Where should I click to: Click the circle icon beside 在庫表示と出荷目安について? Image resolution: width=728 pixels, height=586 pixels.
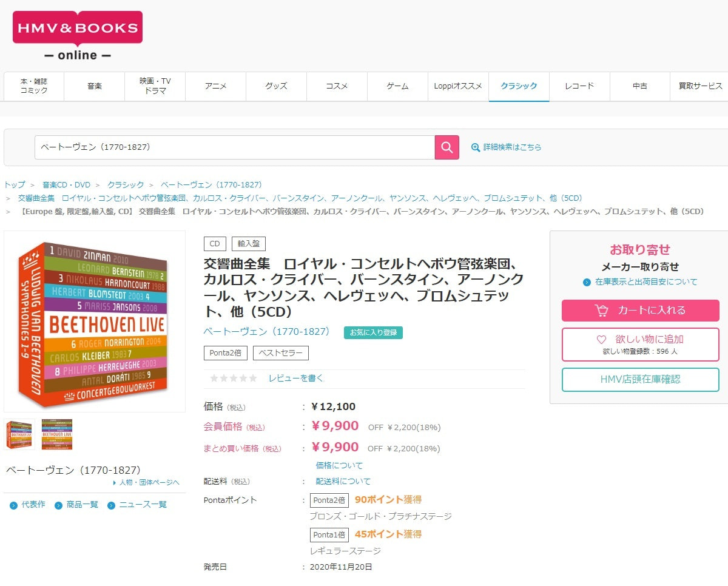coord(587,282)
